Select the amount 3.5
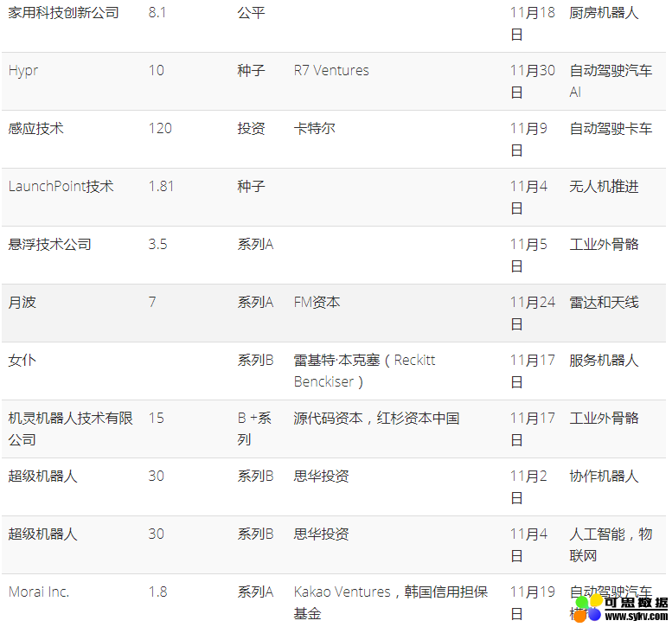 click(157, 244)
